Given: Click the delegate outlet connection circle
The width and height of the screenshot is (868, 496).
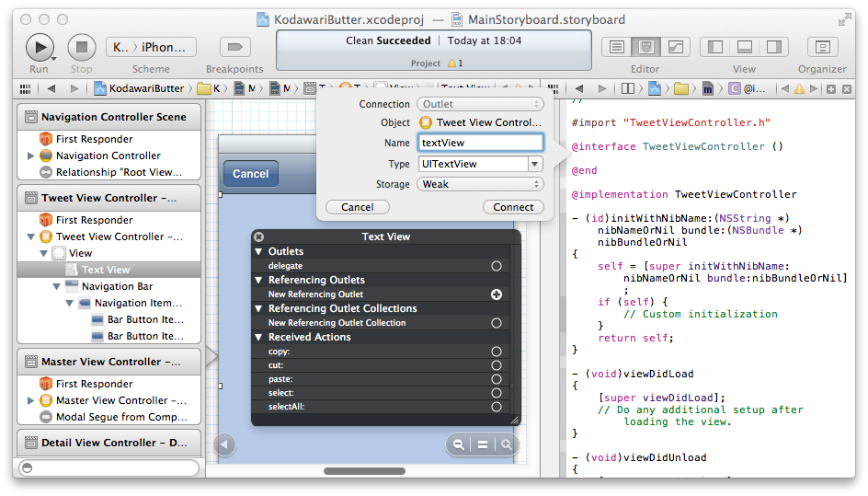Looking at the screenshot, I should [496, 266].
